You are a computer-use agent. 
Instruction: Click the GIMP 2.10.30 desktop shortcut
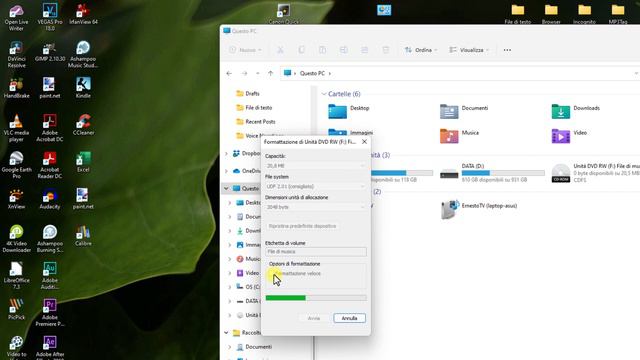50,51
